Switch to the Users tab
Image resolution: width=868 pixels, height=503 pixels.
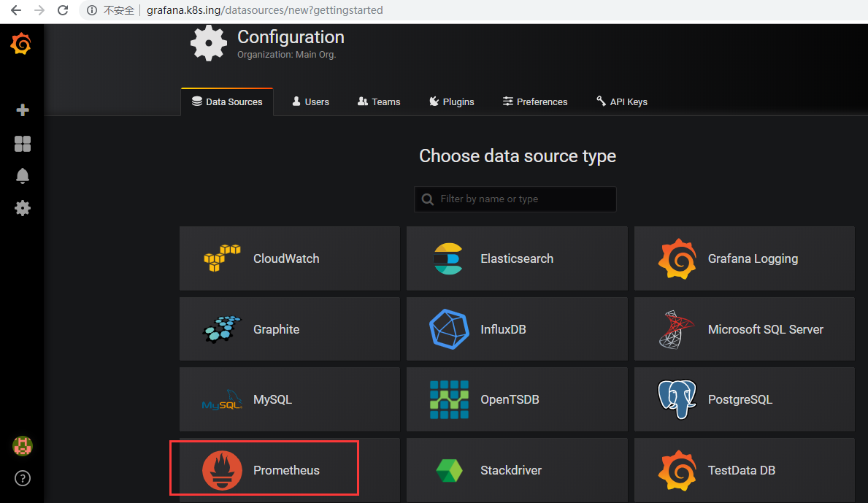tap(310, 101)
